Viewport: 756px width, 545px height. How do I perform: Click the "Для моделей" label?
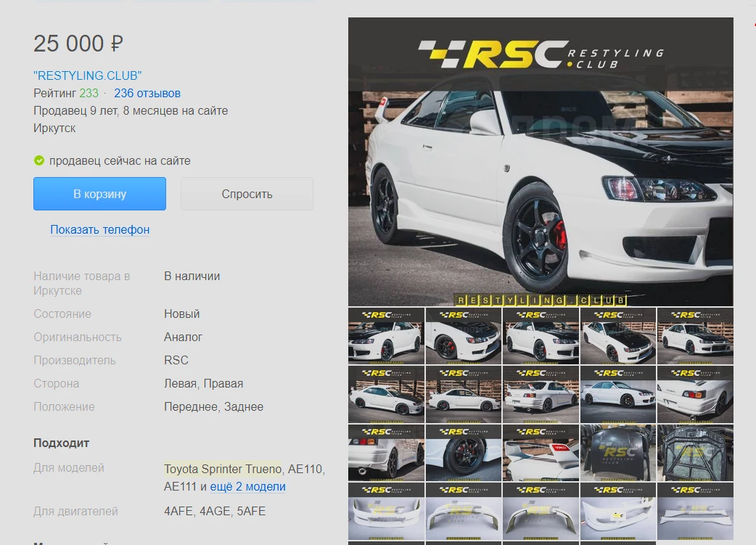(x=69, y=468)
